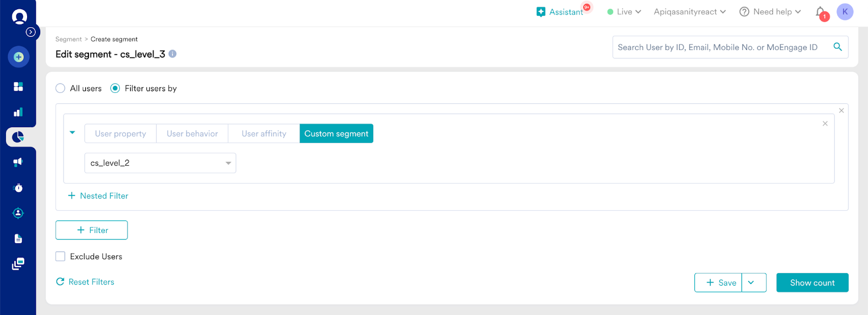Click the notification bell icon
Screen dimensions: 868x315
(820, 12)
